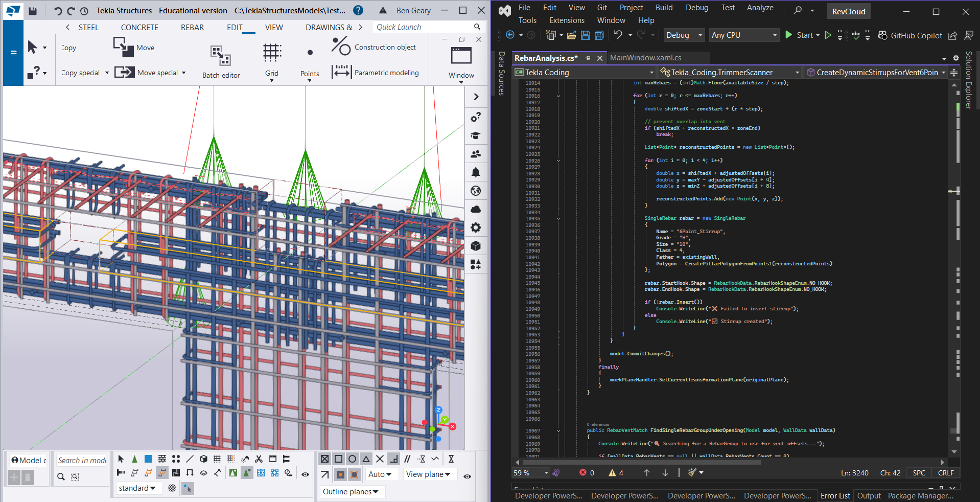Toggle the eye icon beside View plane dropdown

click(x=467, y=475)
